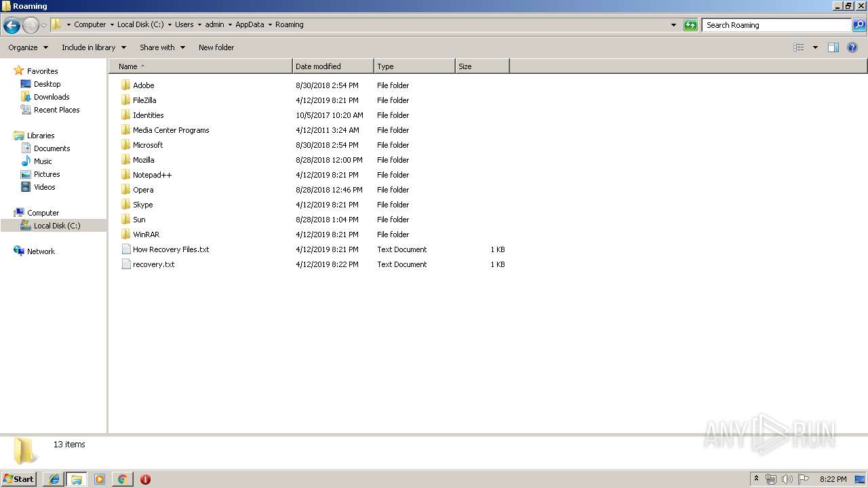This screenshot has height=488, width=868.
Task: Select the Microsoft folder icon
Action: 125,145
